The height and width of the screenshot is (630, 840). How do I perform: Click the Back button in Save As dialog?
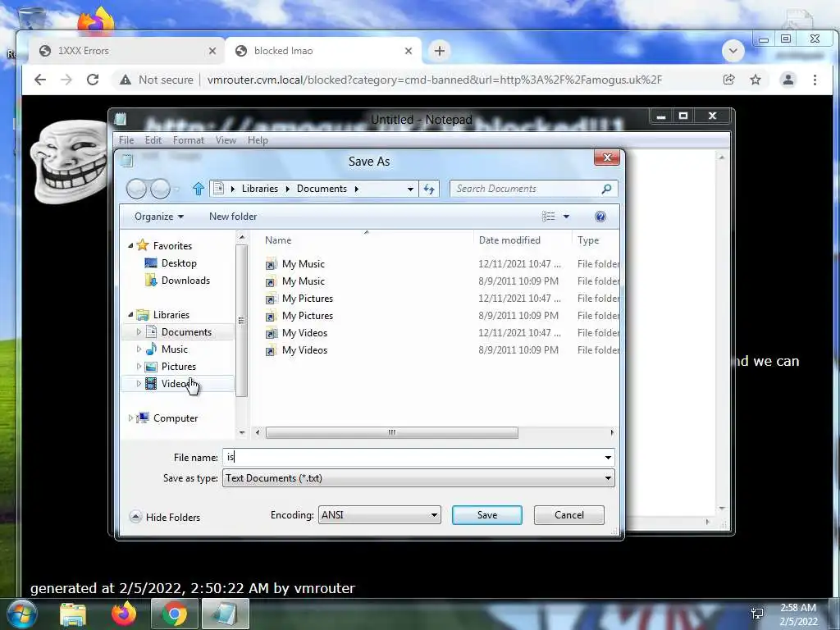coord(136,189)
